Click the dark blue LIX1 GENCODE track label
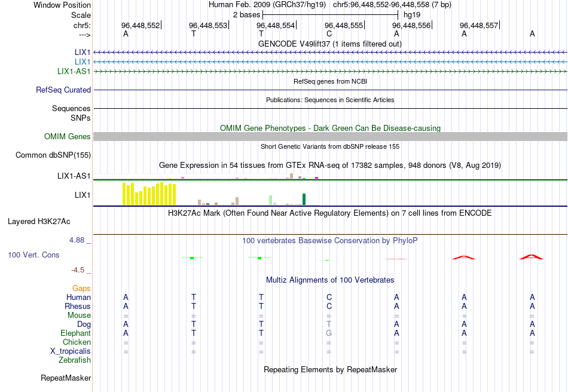The height and width of the screenshot is (392, 568). (83, 52)
